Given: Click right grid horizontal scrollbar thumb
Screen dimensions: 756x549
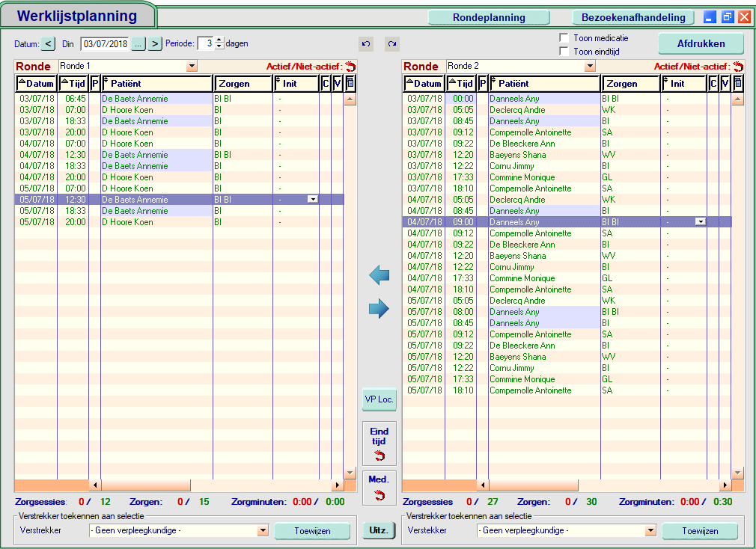Looking at the screenshot, I should coord(533,485).
